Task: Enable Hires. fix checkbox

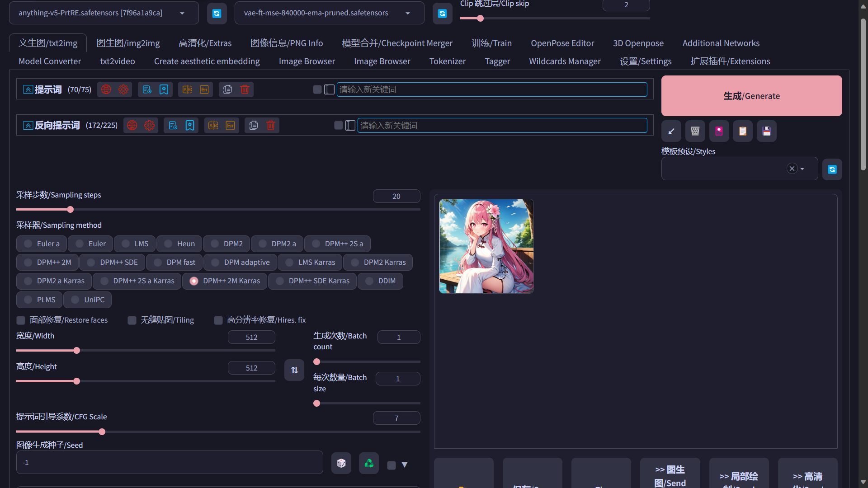Action: [218, 320]
